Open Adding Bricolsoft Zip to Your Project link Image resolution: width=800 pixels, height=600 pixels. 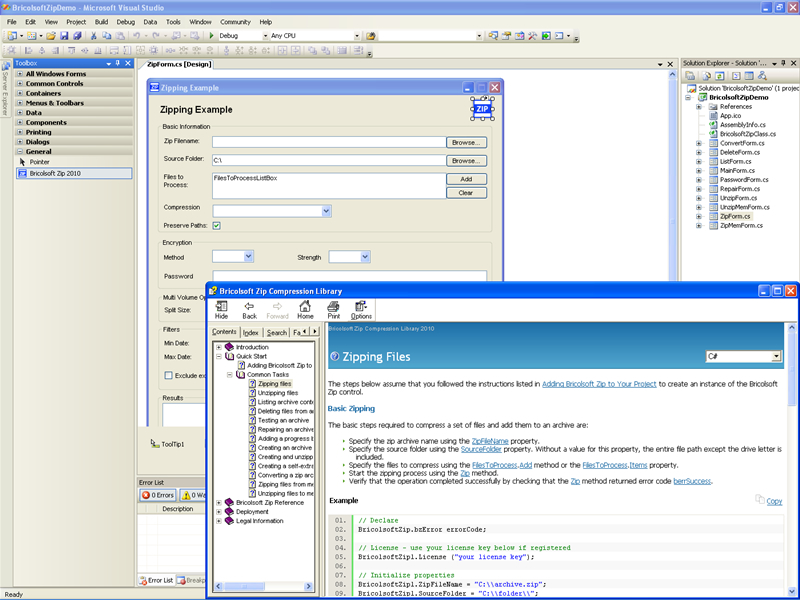599,384
